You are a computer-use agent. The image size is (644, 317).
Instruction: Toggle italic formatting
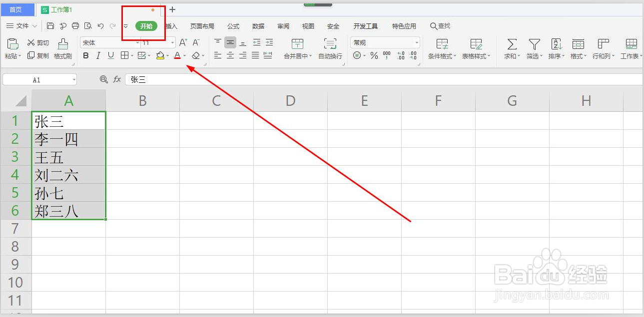coord(98,55)
